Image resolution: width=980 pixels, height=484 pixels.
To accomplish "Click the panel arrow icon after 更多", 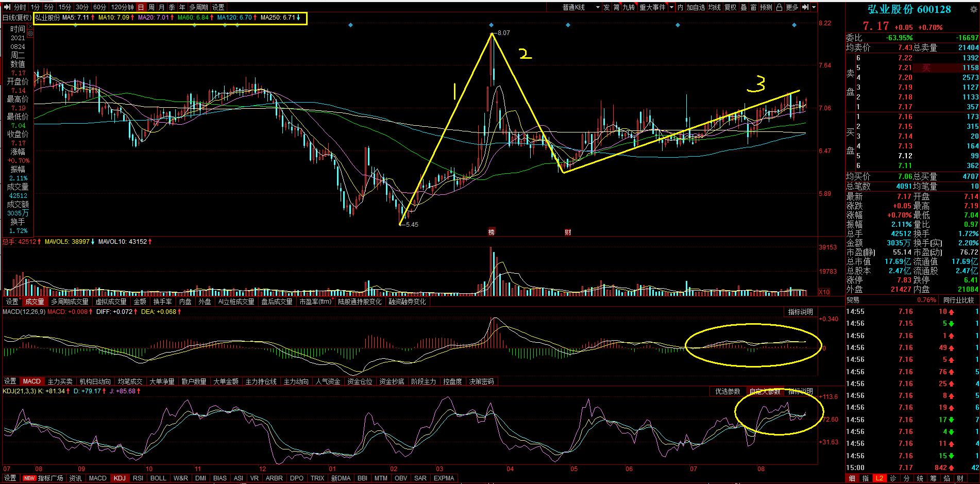I will click(x=805, y=7).
